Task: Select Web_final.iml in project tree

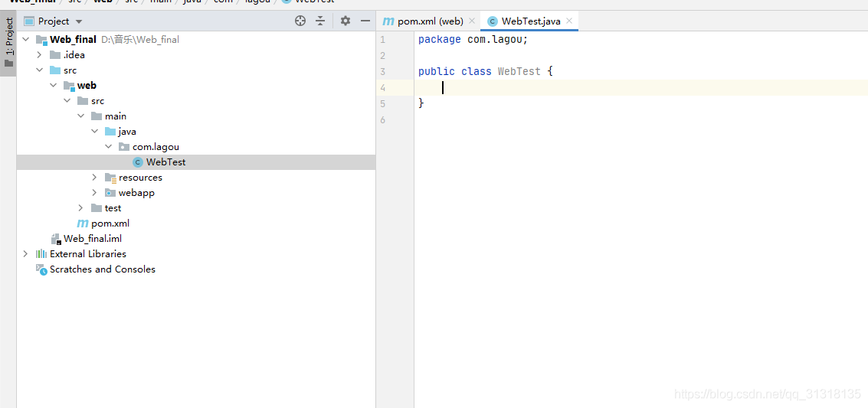Action: (x=92, y=239)
